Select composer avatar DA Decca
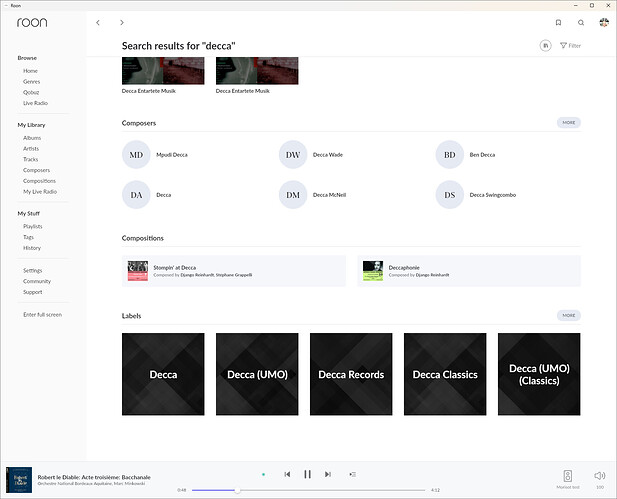This screenshot has height=499, width=617. [136, 195]
